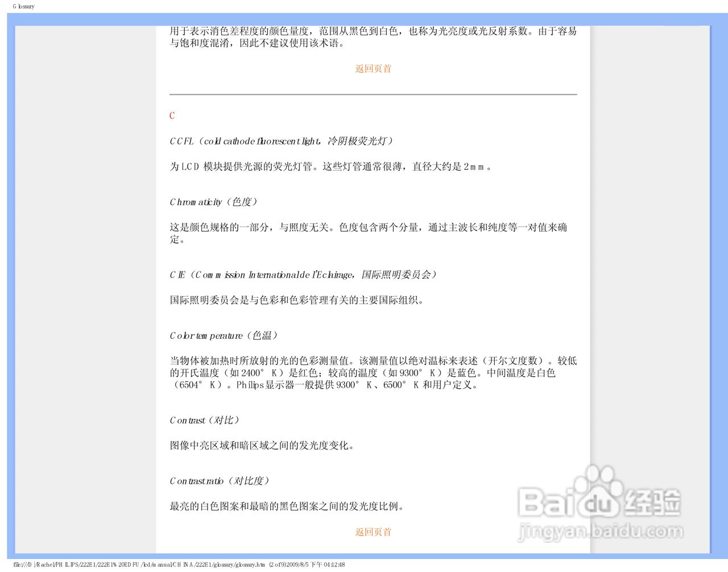Image resolution: width=728 pixels, height=572 pixels.
Task: Click the Glossary page title at top
Action: (x=23, y=6)
